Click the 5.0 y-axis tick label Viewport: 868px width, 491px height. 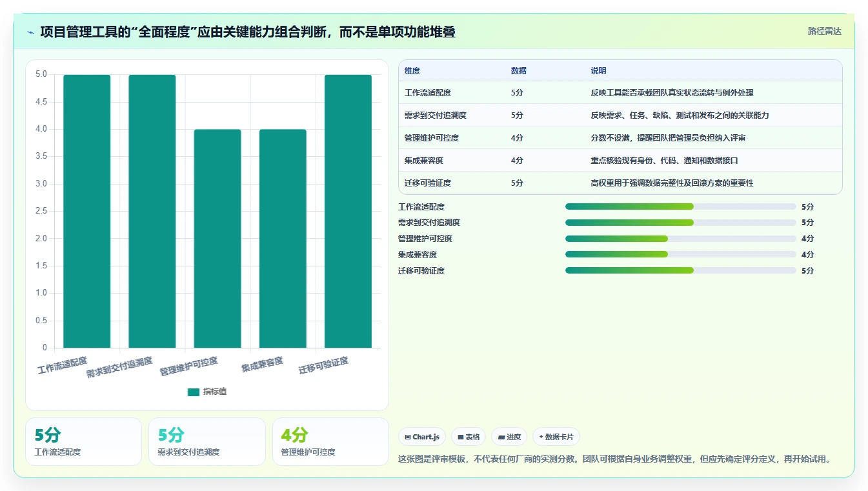[41, 74]
